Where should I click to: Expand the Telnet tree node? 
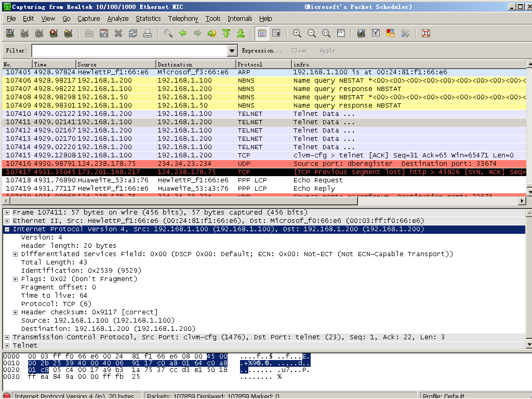point(7,345)
